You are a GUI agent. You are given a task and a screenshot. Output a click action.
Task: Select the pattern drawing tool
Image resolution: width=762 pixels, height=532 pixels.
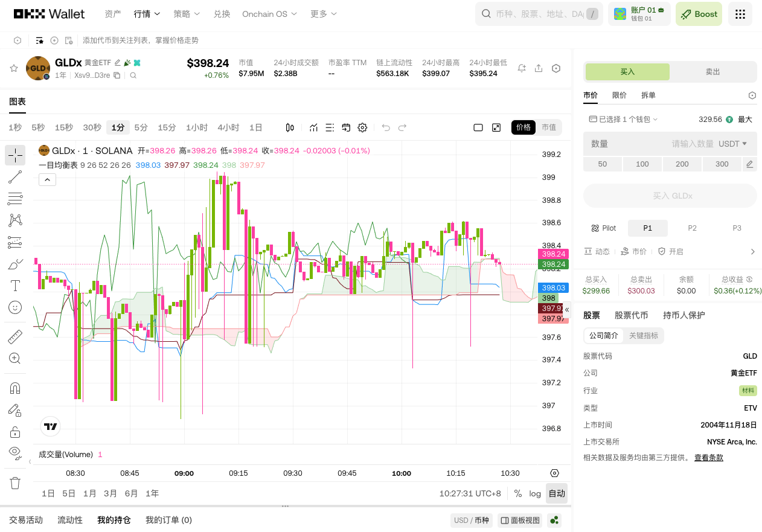pyautogui.click(x=15, y=220)
